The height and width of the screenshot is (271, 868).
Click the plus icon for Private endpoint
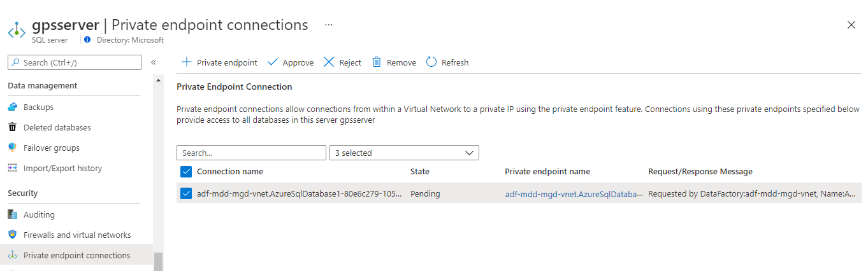[186, 62]
